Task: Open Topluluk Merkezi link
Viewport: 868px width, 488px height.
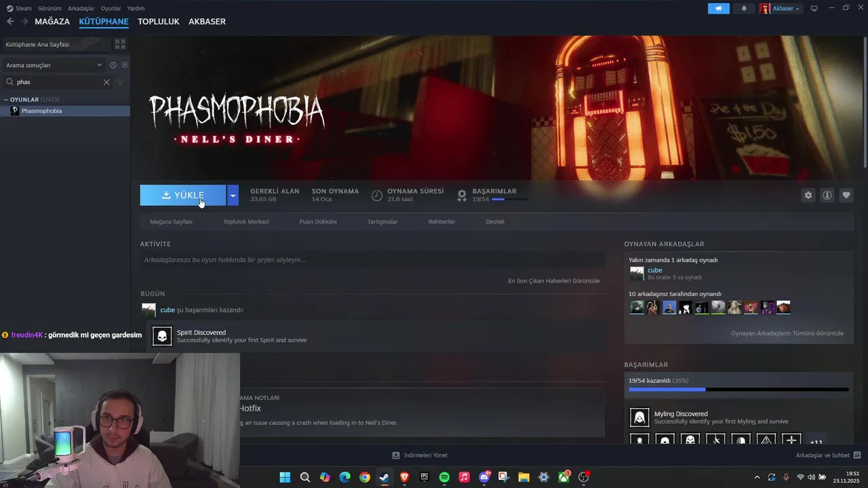Action: click(246, 222)
